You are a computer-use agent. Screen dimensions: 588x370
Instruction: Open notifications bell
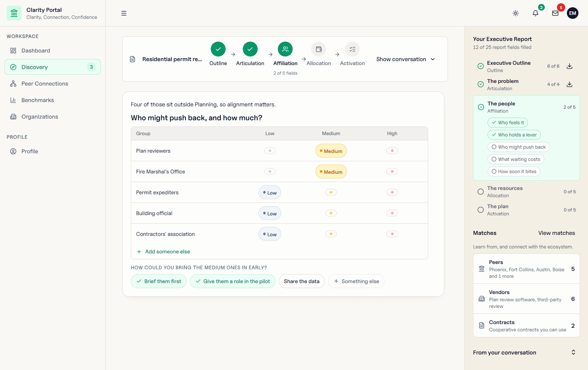(x=535, y=13)
